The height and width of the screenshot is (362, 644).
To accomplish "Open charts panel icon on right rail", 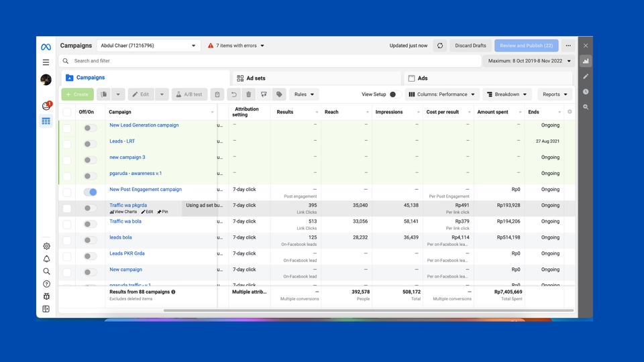I will pos(586,61).
